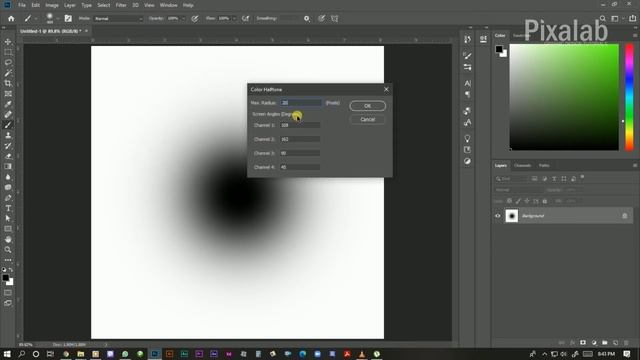
Task: Select the Hand tool
Action: click(8, 240)
